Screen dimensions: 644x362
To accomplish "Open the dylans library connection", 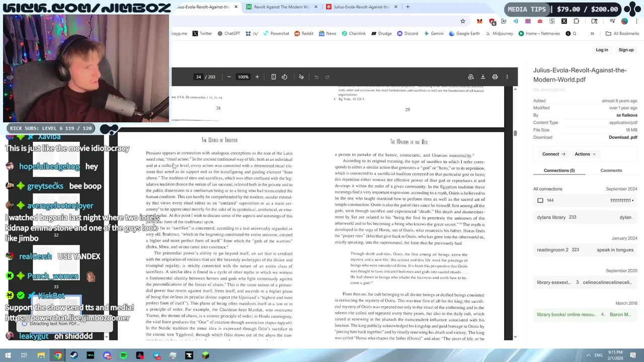I will 585,217.
